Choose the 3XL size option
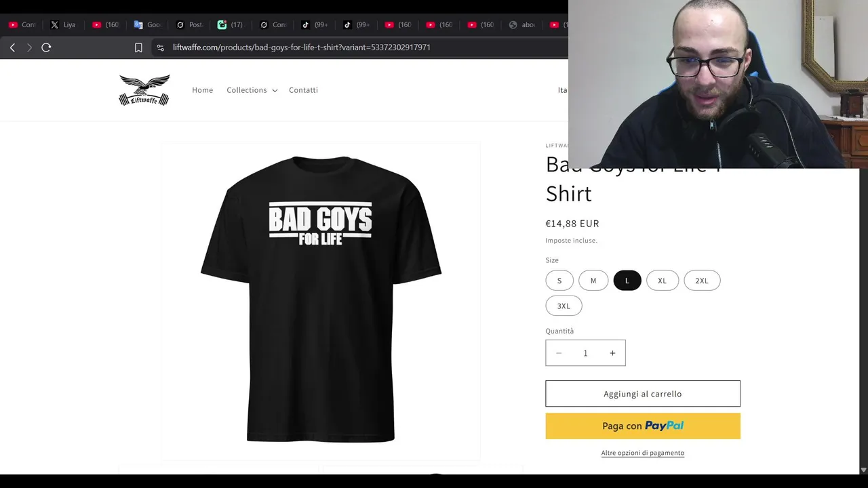Image resolution: width=868 pixels, height=488 pixels. point(564,306)
